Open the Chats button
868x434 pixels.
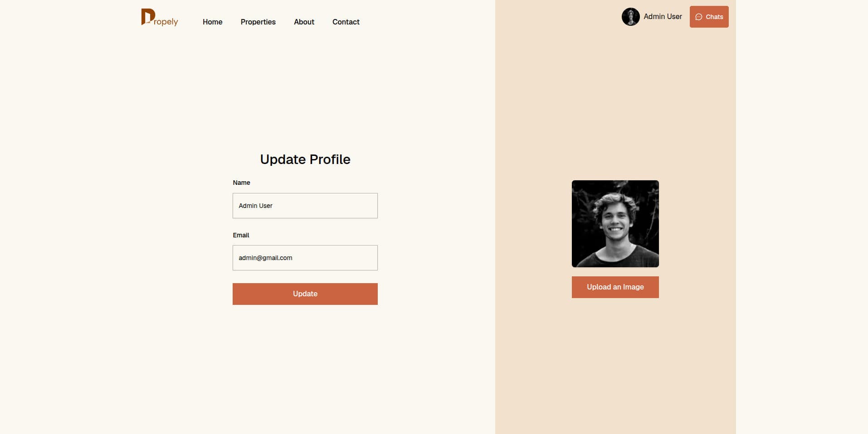[709, 17]
